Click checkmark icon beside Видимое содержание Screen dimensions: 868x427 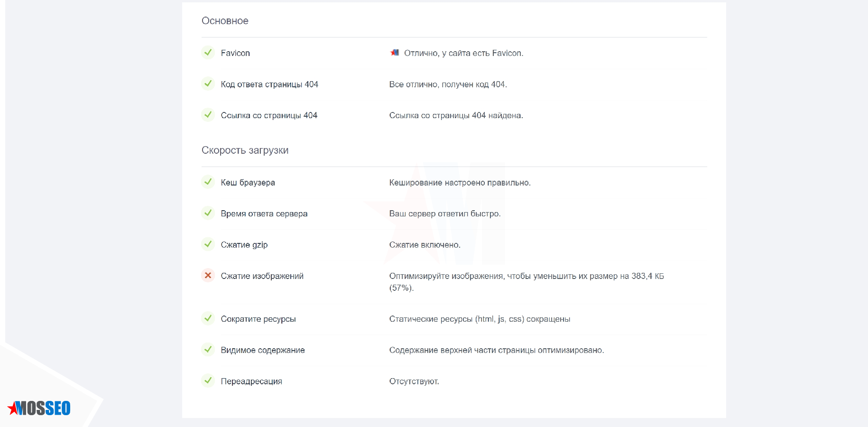(x=208, y=350)
